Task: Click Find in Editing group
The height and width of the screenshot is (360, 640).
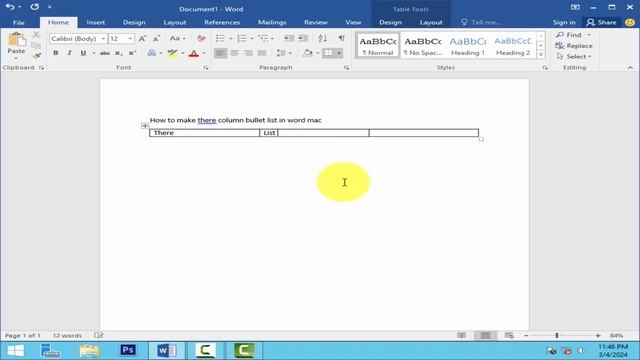Action: click(569, 35)
